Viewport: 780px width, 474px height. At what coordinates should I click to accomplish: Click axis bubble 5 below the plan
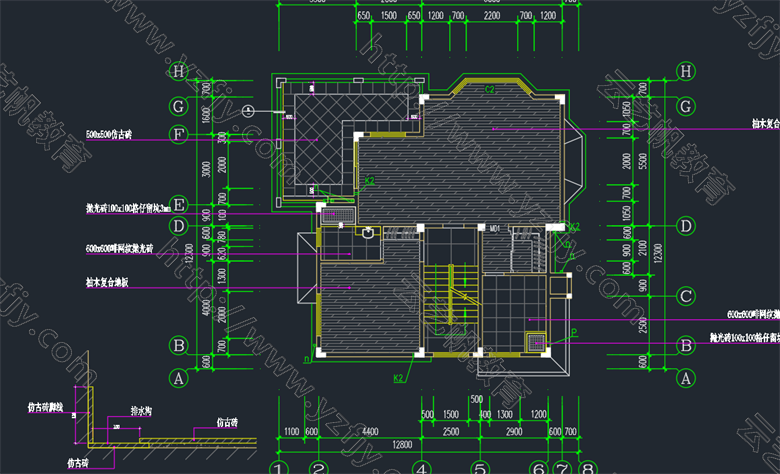click(x=480, y=468)
